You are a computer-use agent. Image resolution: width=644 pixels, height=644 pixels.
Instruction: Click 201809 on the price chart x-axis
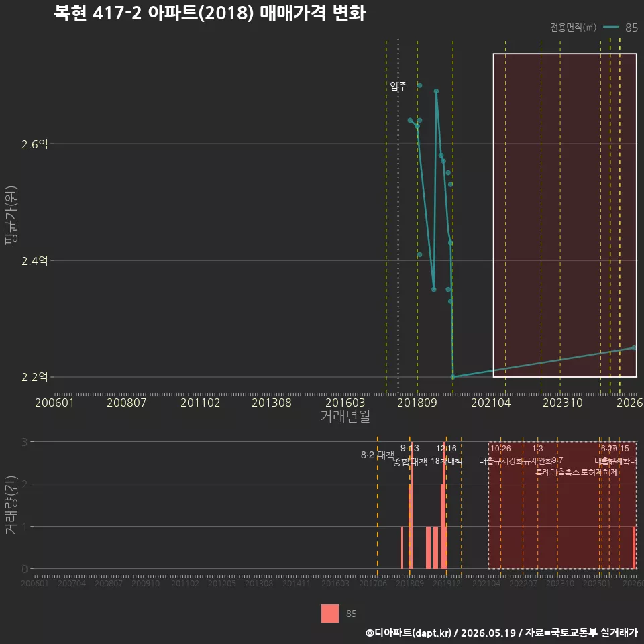coord(417,402)
